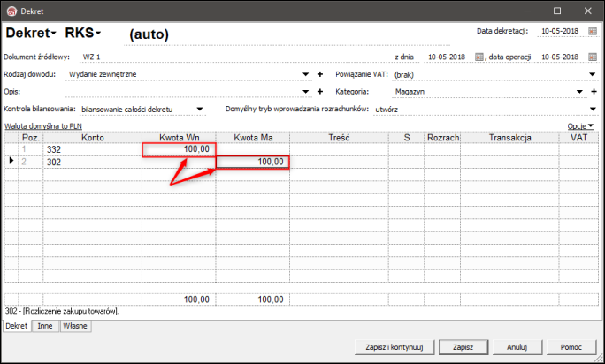Open Kontrola bilansowania dropdown
The height and width of the screenshot is (364, 605).
point(200,110)
